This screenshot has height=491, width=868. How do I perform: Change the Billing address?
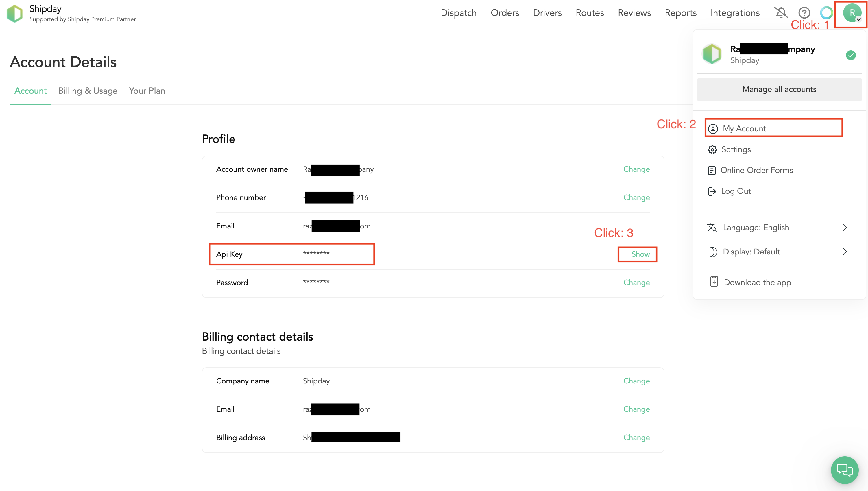click(636, 438)
